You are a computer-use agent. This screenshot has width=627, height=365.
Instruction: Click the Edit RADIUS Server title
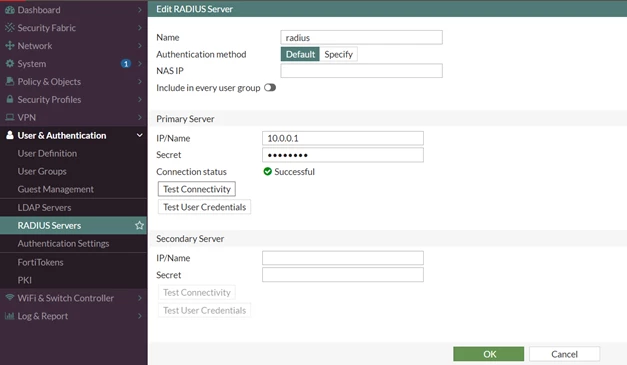click(194, 9)
